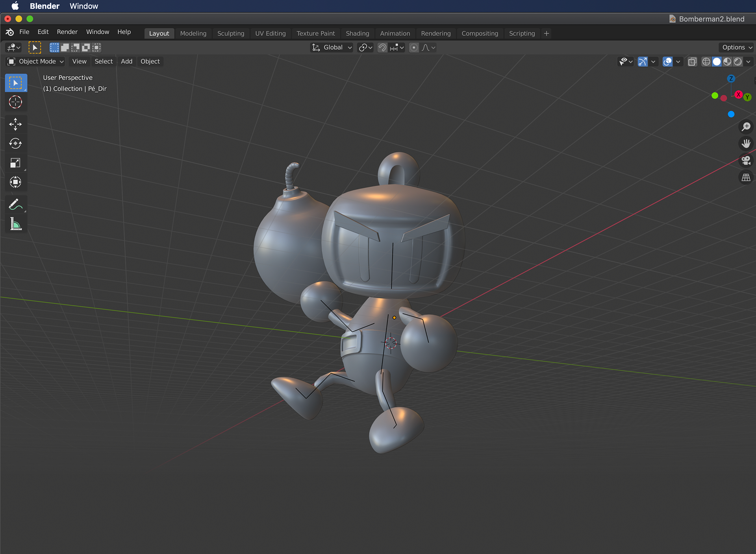Viewport: 756px width, 554px height.
Task: Click the negative Y light green dot on gizmo
Action: 715,96
